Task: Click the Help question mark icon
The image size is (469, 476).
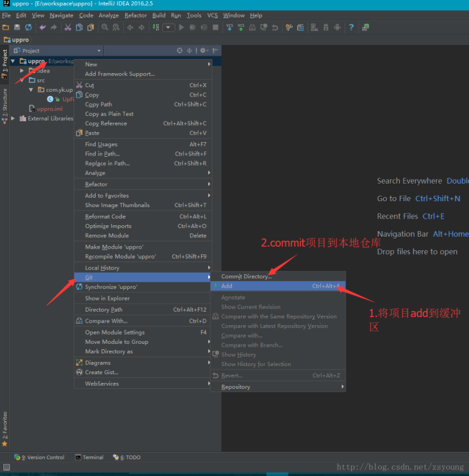Action: point(351,27)
